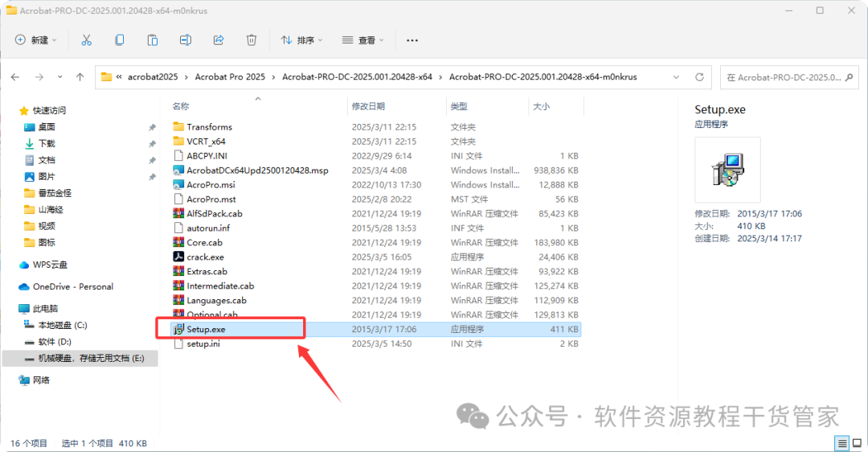Screen dimensions: 868x452
Task: Select the Core.cab archive icon
Action: 178,242
